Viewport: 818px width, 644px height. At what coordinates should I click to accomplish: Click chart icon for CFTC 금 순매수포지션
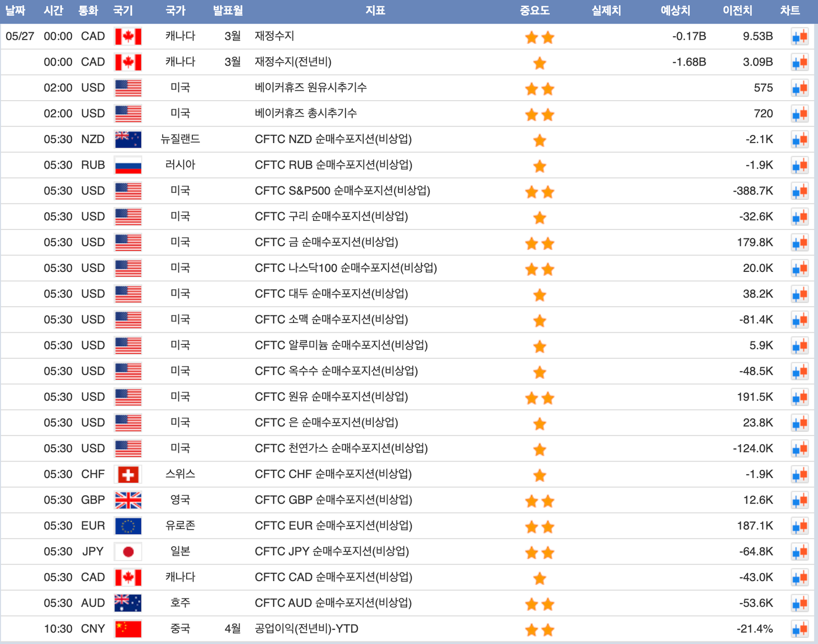point(800,243)
